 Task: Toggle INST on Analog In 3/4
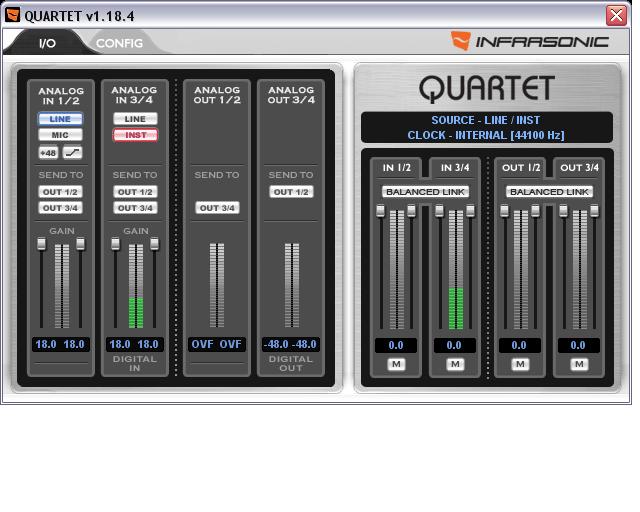tap(135, 135)
